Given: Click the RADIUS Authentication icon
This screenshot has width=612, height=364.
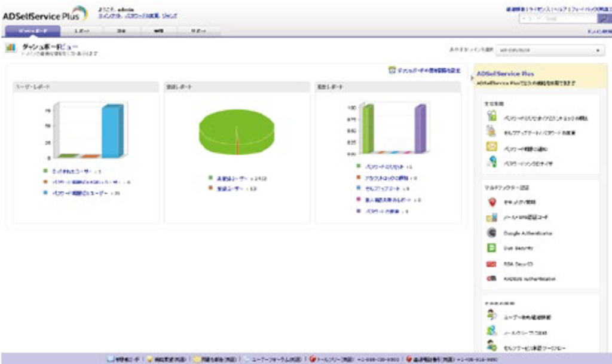Looking at the screenshot, I should click(x=491, y=279).
